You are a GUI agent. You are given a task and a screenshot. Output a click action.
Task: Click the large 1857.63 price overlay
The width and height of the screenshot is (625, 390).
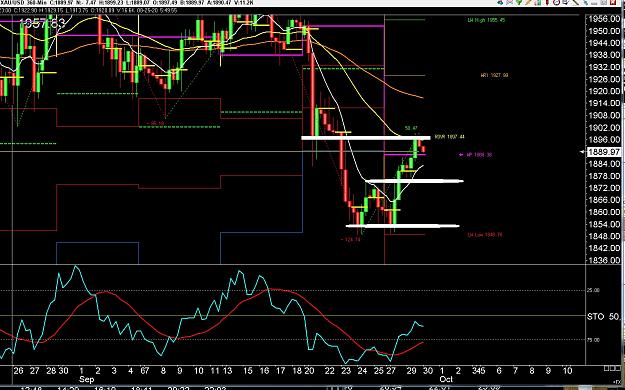[x=42, y=23]
